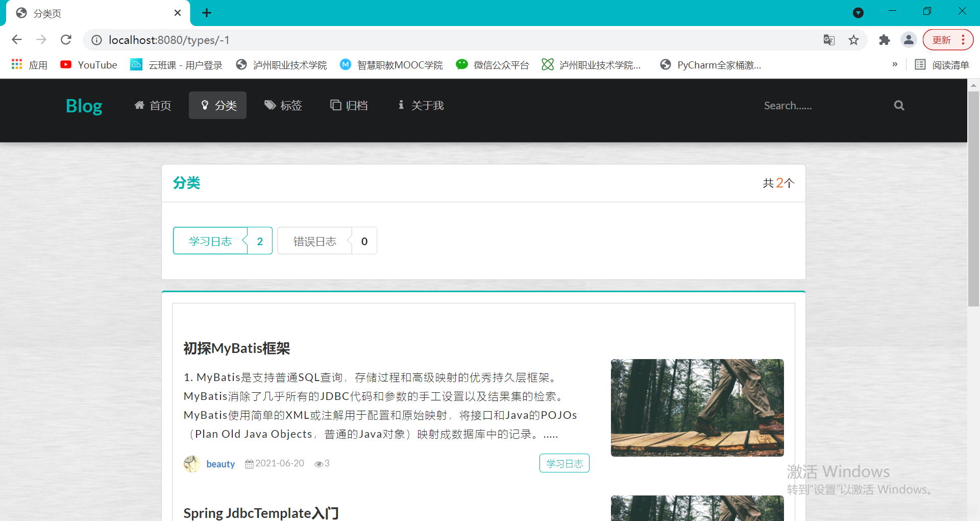The image size is (980, 521).
Task: Click the info icon next to 关于我
Action: pyautogui.click(x=400, y=105)
